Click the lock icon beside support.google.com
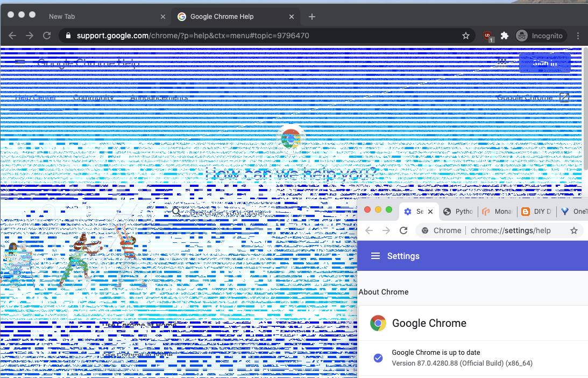This screenshot has width=588, height=378. (x=68, y=36)
